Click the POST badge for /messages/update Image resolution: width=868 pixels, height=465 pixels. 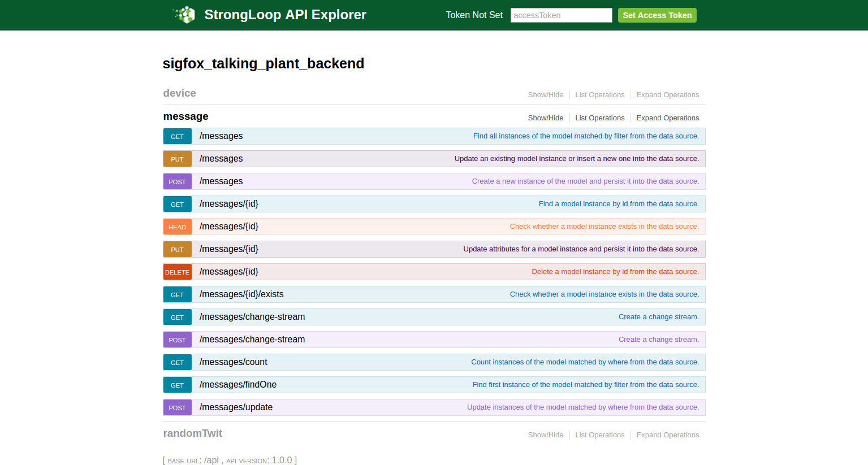(x=177, y=407)
